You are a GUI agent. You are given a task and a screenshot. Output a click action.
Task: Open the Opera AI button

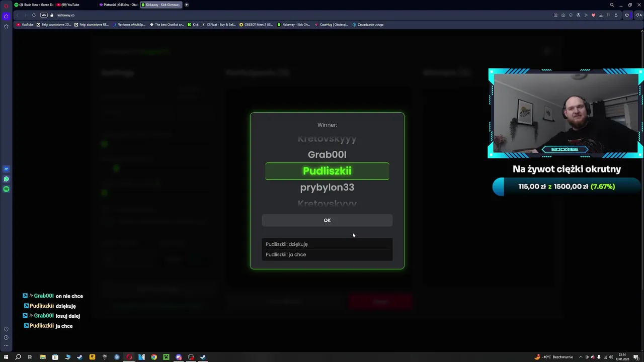(639, 15)
